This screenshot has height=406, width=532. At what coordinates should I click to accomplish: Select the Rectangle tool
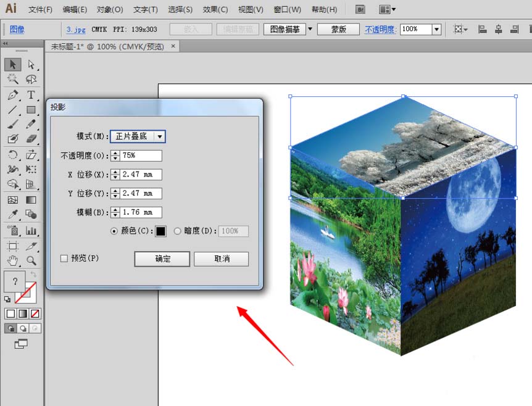click(31, 110)
